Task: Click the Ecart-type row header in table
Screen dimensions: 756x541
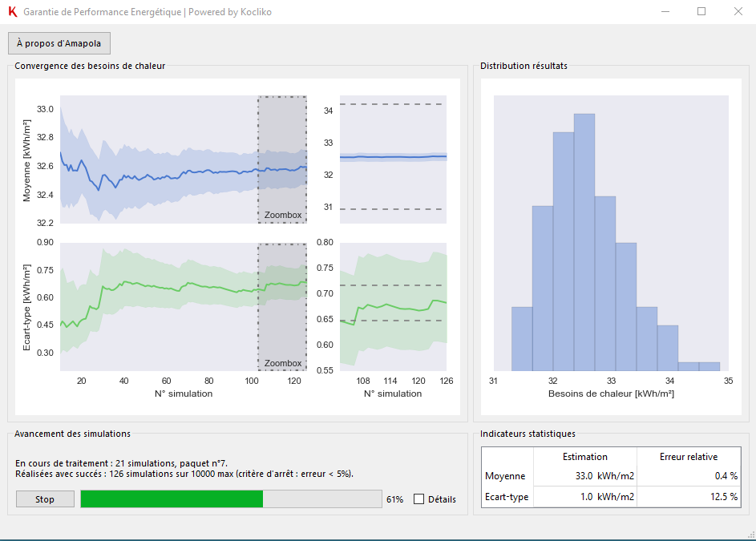Action: [507, 497]
